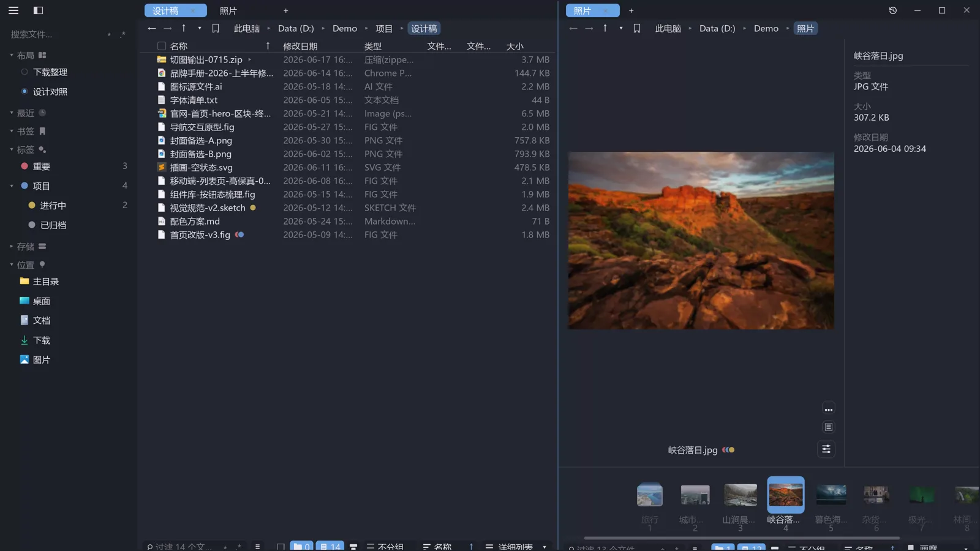The height and width of the screenshot is (551, 980).
Task: Open the hamburger main menu
Action: point(13,10)
